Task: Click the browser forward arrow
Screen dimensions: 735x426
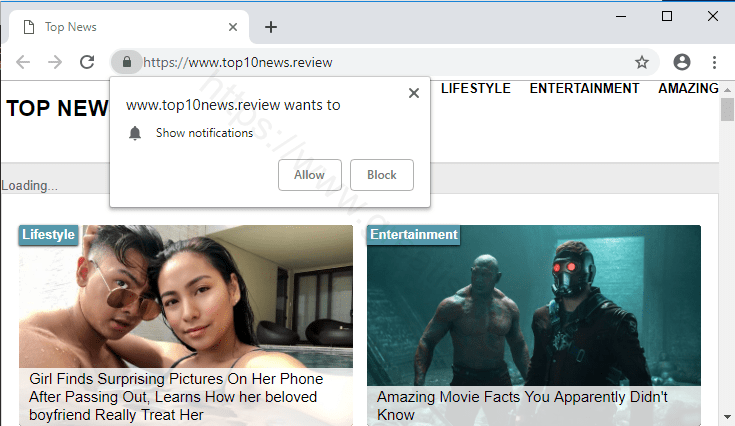Action: (x=55, y=62)
